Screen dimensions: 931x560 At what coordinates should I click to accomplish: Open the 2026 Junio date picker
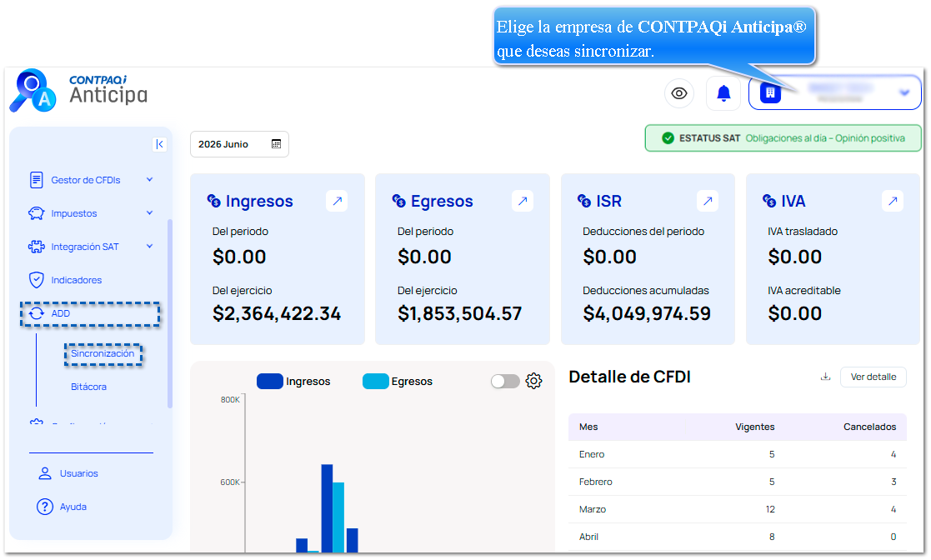pos(239,144)
